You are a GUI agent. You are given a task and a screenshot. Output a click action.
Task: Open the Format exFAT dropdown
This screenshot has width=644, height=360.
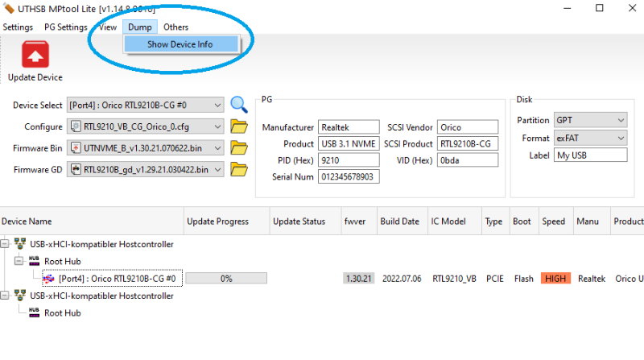[620, 138]
